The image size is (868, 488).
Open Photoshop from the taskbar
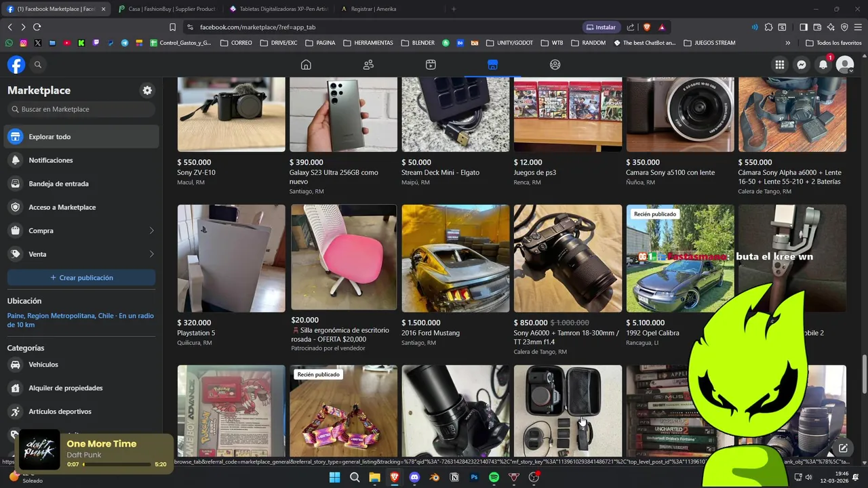(x=474, y=477)
